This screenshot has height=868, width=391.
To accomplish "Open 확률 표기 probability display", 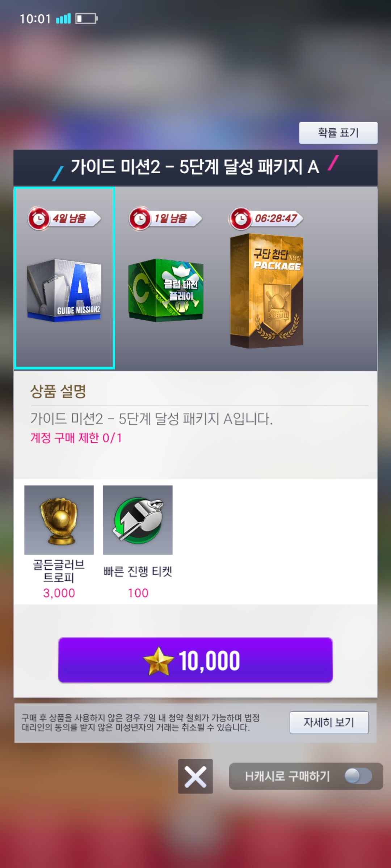I will 338,133.
